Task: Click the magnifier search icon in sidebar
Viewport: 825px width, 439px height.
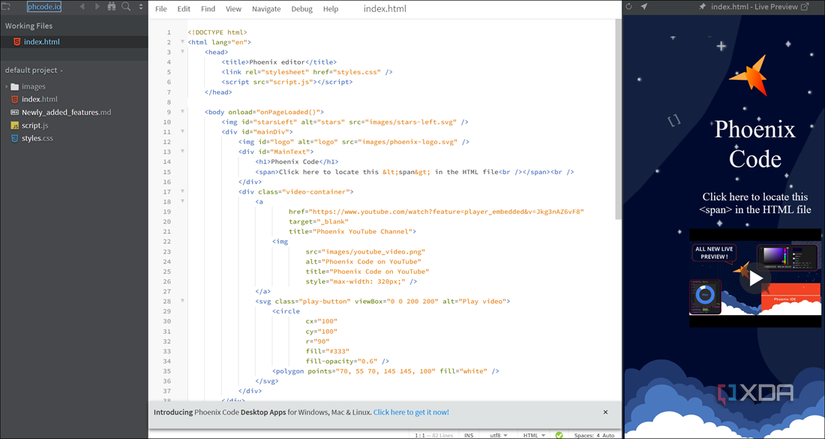Action: point(127,8)
